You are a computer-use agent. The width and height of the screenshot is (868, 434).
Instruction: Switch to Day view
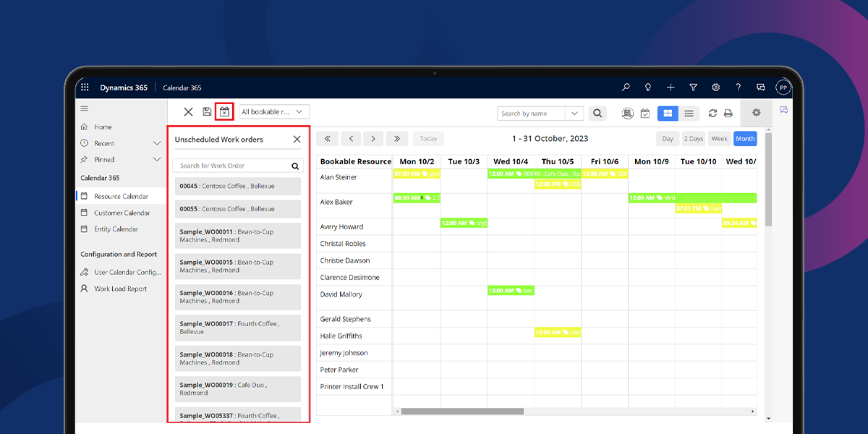(x=668, y=138)
